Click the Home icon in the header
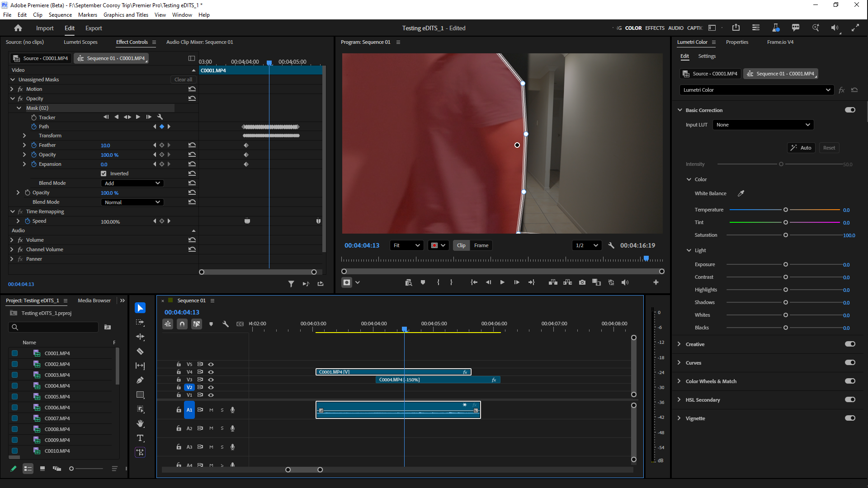The image size is (868, 488). [x=18, y=28]
